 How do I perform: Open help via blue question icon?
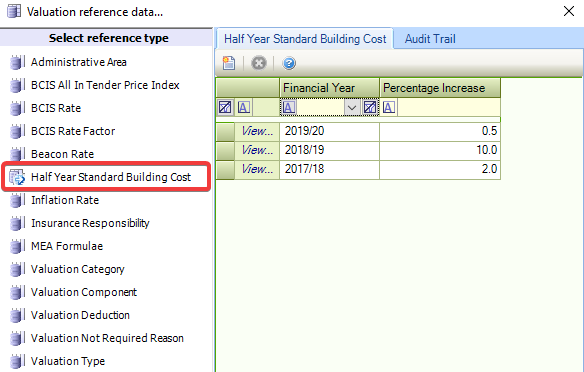pos(289,63)
